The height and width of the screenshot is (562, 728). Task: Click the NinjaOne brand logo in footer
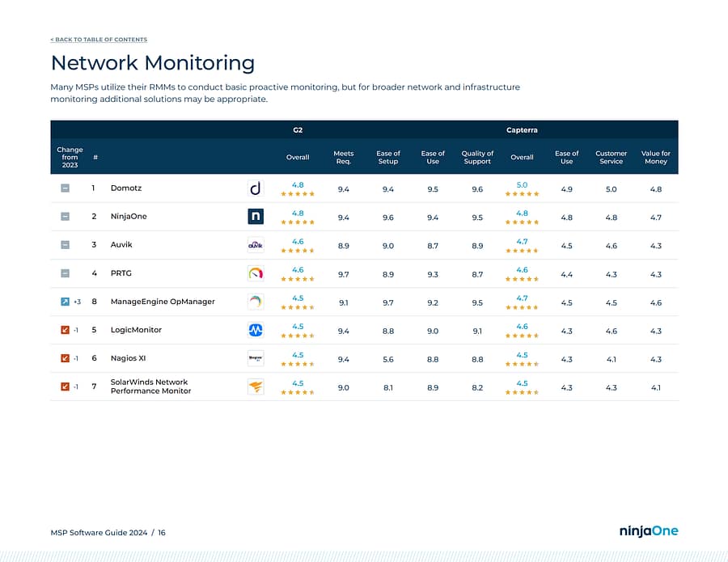tap(648, 531)
